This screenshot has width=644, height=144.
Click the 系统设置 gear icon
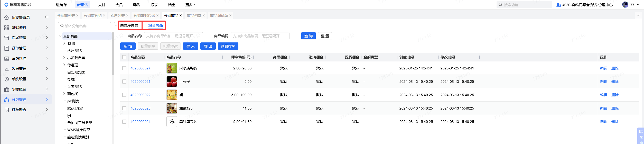tap(7, 79)
